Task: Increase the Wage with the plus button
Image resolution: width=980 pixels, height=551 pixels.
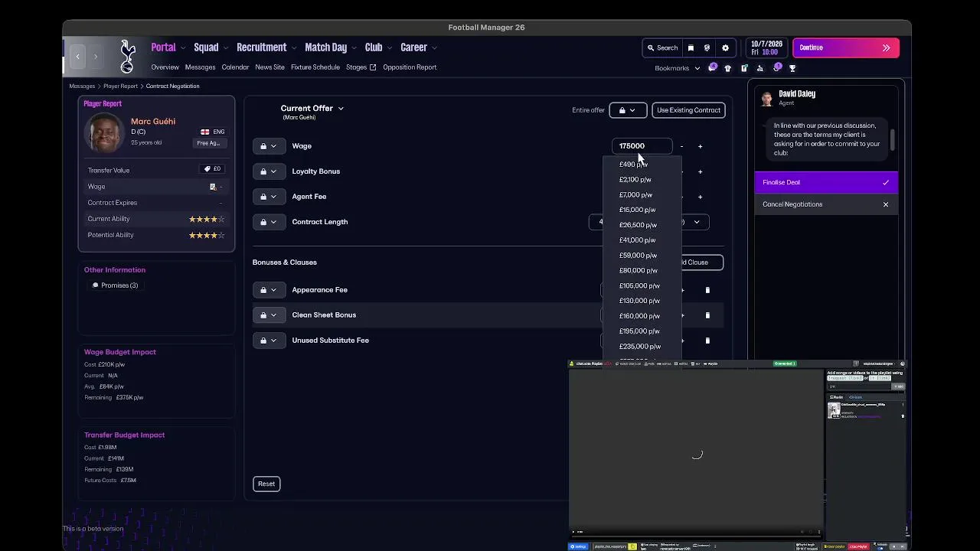Action: [700, 146]
